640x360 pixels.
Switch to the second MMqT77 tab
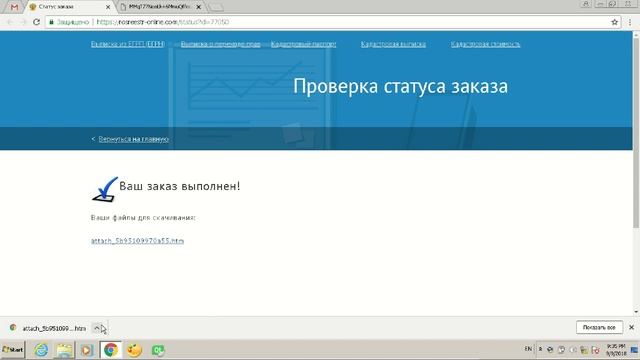pos(159,7)
